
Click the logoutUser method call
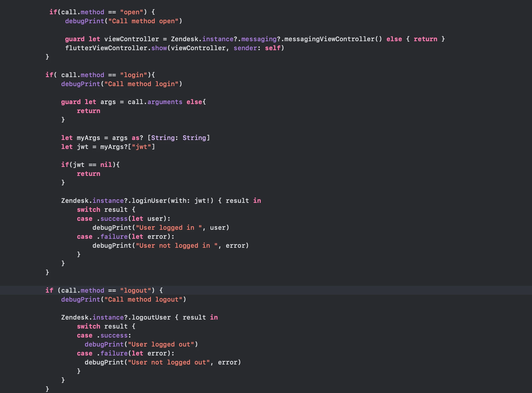click(151, 317)
